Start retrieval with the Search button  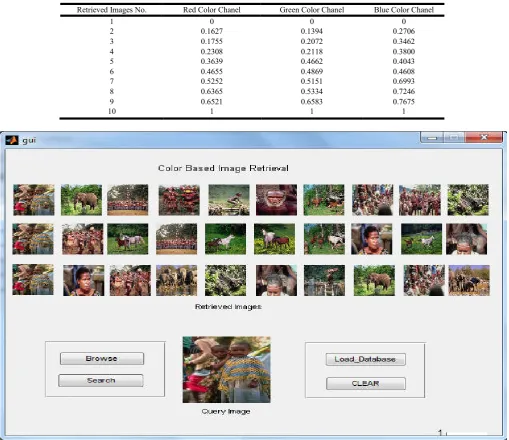pyautogui.click(x=101, y=380)
